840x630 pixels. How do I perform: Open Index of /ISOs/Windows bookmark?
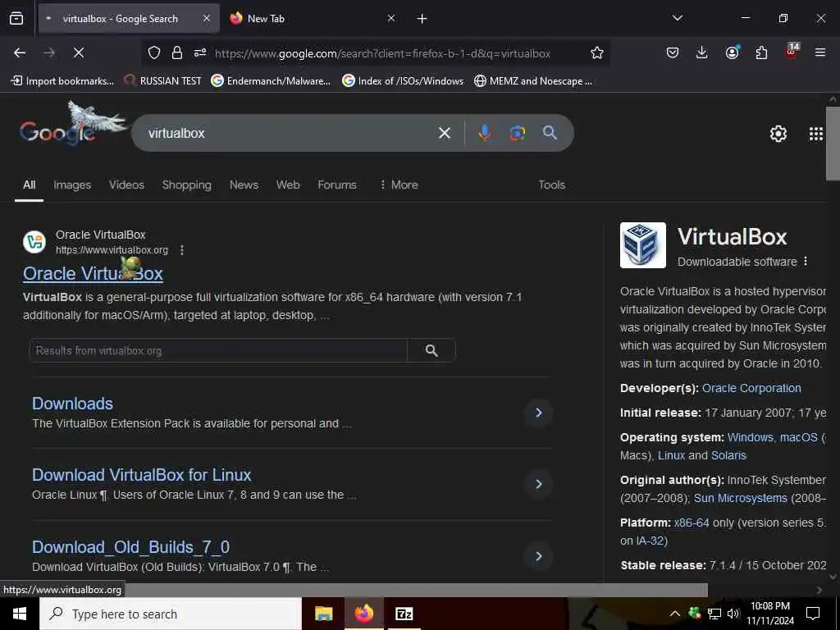coord(403,81)
